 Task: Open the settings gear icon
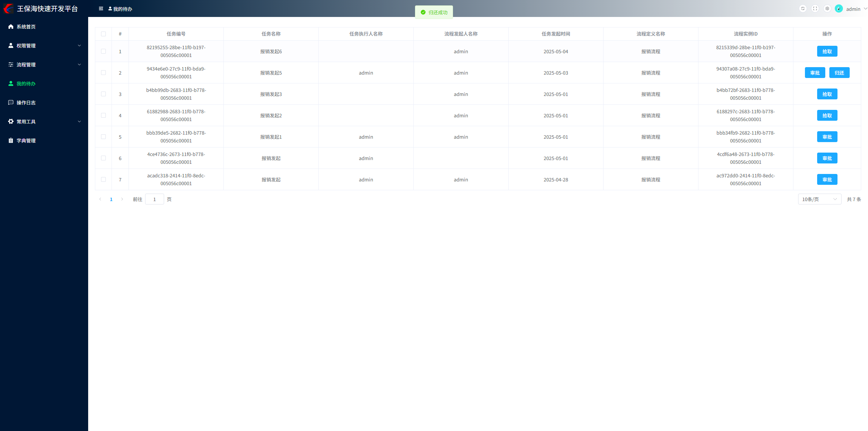click(827, 9)
